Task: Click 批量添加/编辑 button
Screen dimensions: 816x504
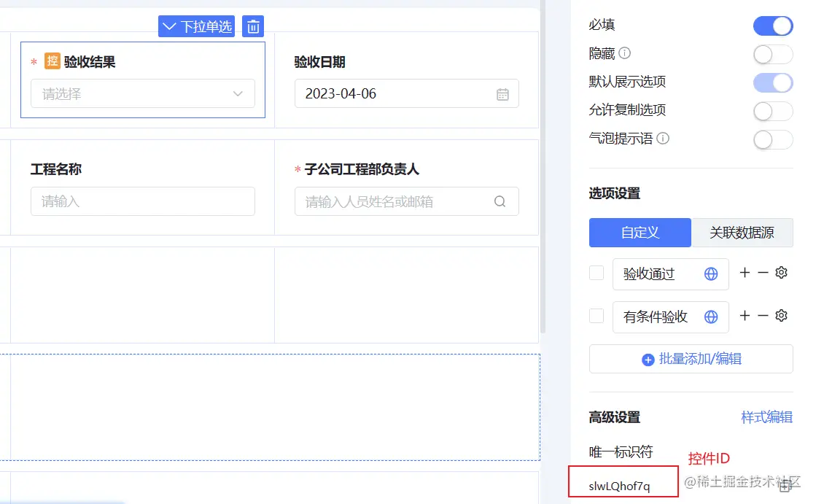Action: (691, 359)
